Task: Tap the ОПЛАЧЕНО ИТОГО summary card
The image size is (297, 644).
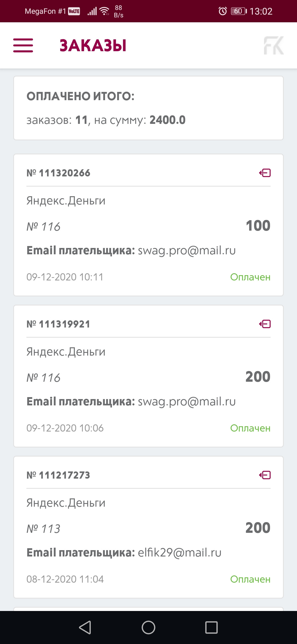Action: [x=148, y=108]
